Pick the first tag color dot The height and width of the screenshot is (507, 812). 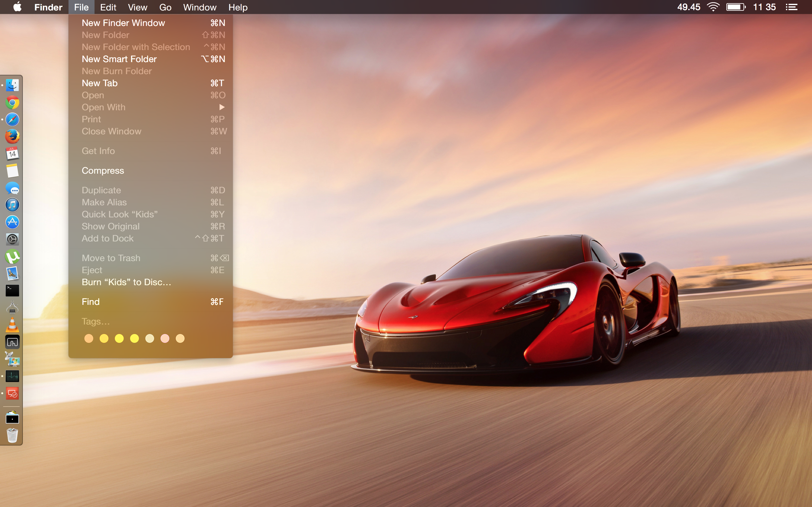click(x=88, y=339)
